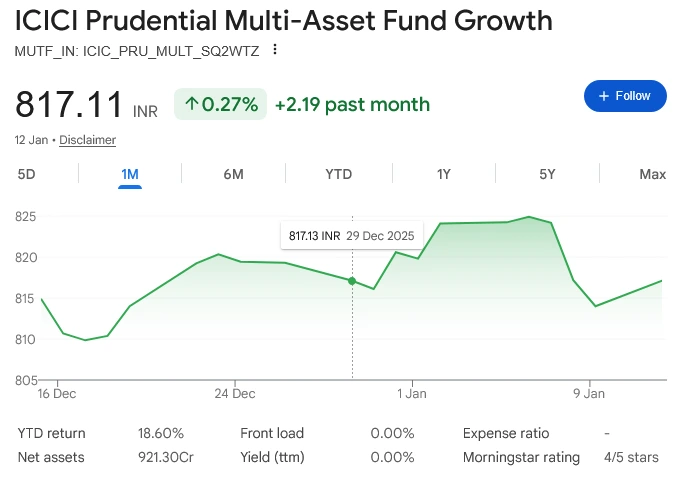Click the 1 Jan x-axis label
Image resolution: width=685 pixels, height=492 pixels.
pos(412,393)
